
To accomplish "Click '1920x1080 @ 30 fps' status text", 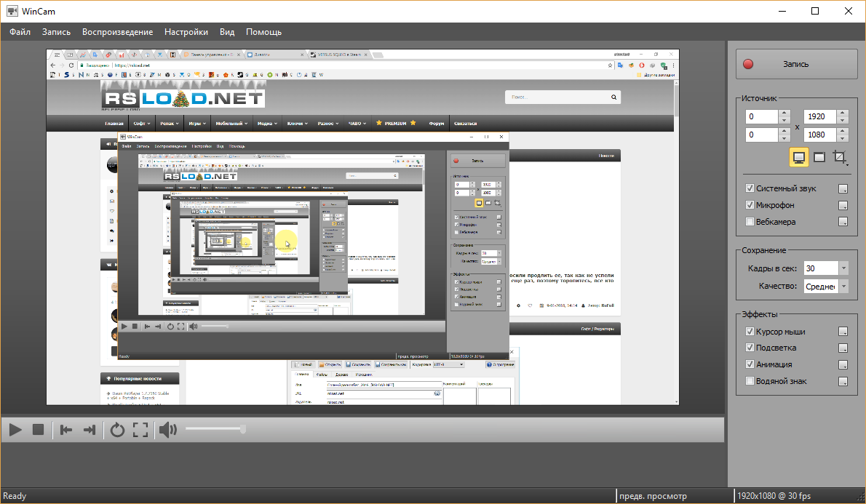I will (x=774, y=496).
